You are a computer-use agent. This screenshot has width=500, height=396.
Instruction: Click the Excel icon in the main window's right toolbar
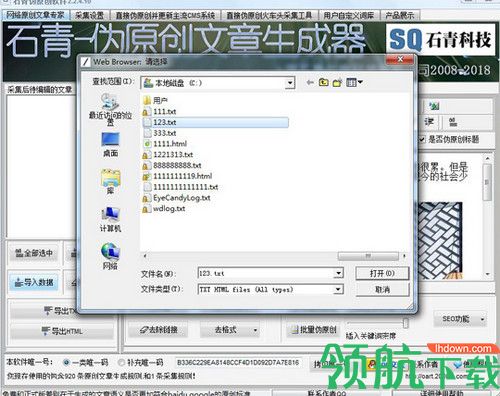coord(434,106)
